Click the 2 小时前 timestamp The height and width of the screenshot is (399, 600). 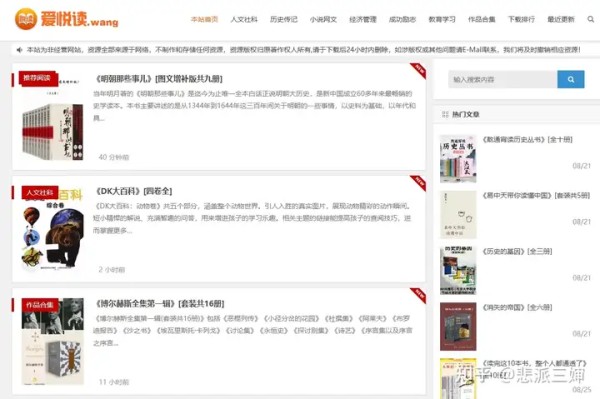click(111, 269)
